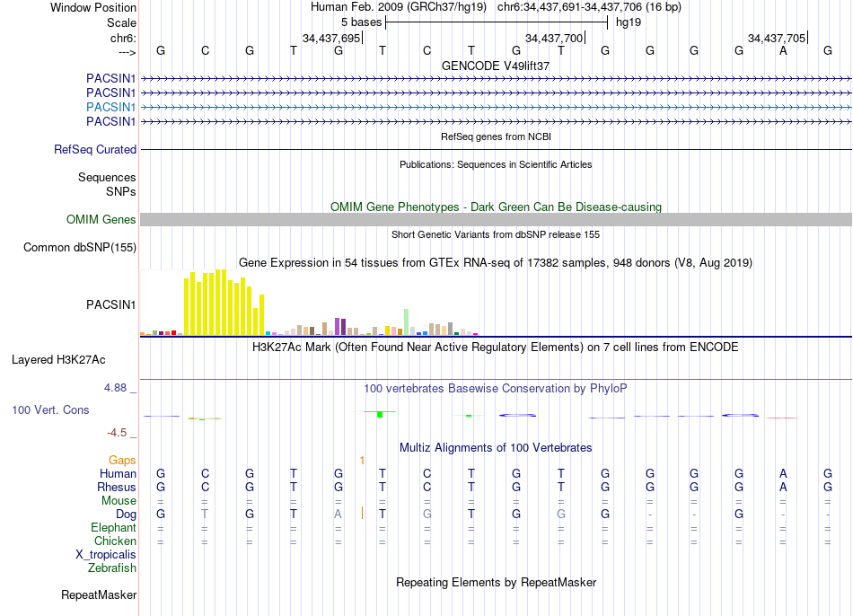Click the 34,437,695 ruler coordinate
Screen dimensions: 853x616
(331, 38)
